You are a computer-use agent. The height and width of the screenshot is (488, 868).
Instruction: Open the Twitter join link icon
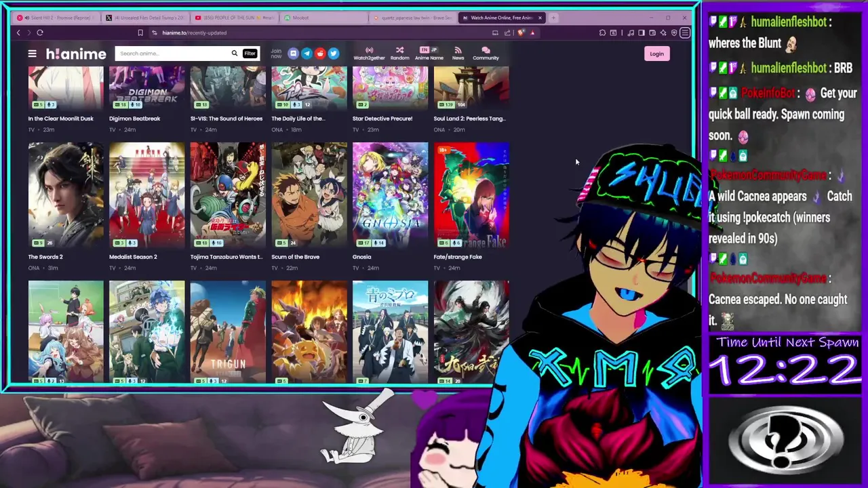(333, 54)
